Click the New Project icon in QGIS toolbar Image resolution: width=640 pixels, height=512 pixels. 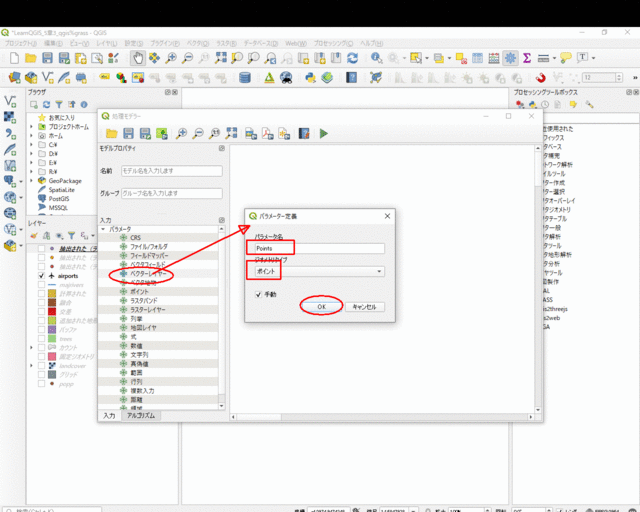click(14, 58)
